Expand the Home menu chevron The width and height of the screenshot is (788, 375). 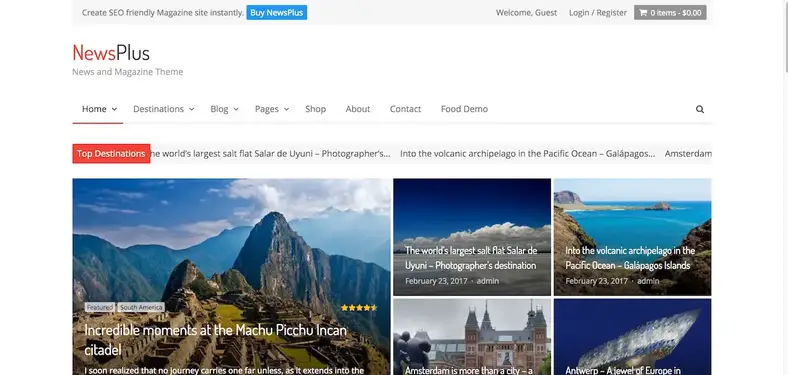pyautogui.click(x=115, y=109)
